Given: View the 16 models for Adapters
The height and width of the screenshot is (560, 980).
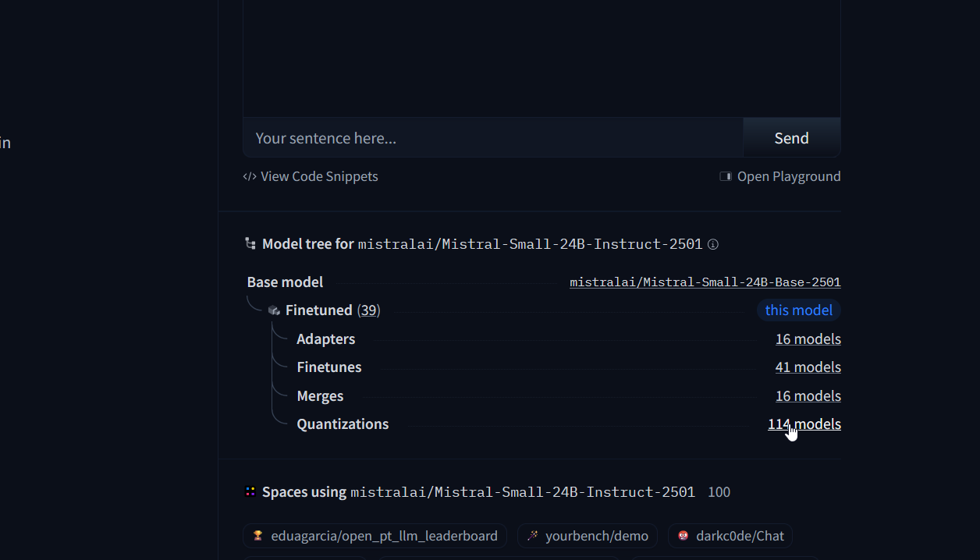Looking at the screenshot, I should [808, 339].
